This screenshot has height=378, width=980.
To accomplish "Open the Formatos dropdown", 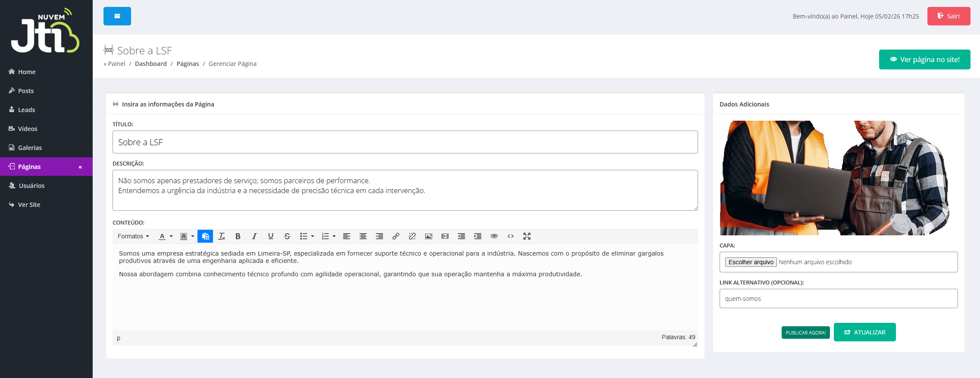I will 133,236.
